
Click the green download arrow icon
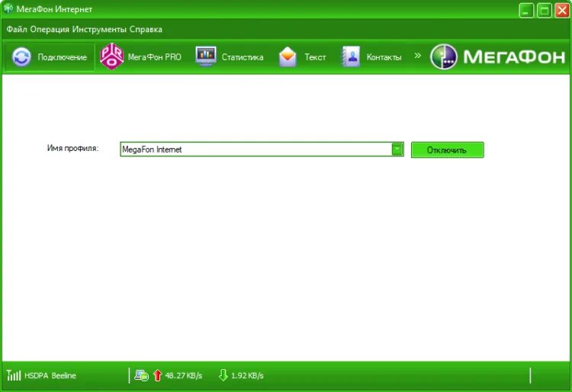pos(223,375)
